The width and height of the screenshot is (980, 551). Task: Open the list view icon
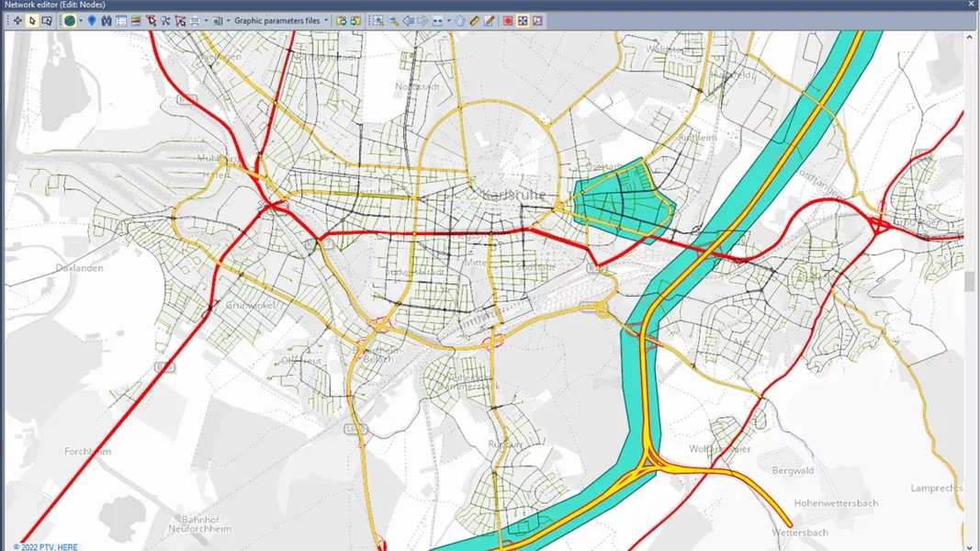click(121, 20)
